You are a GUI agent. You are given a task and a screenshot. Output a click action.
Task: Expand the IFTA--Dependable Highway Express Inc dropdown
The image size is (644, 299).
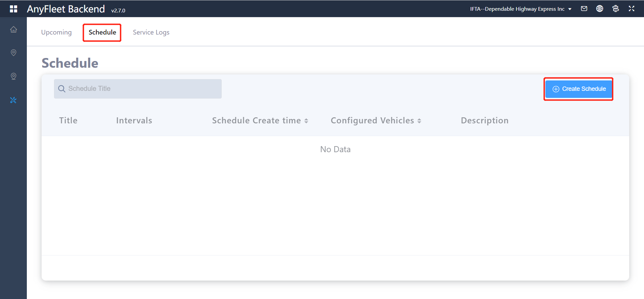point(521,9)
